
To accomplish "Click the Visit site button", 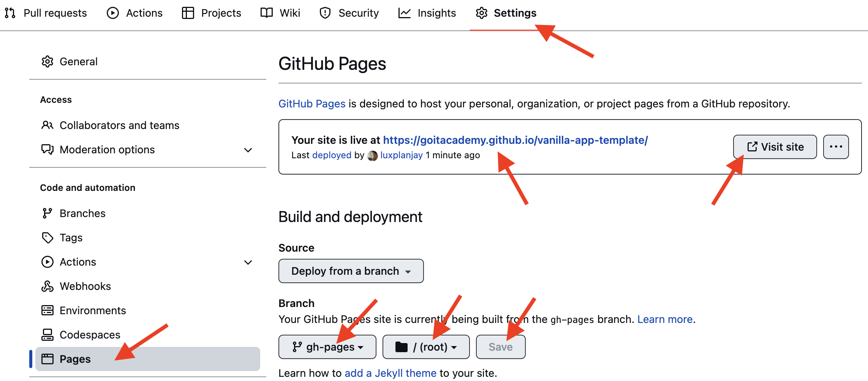I will coord(775,147).
